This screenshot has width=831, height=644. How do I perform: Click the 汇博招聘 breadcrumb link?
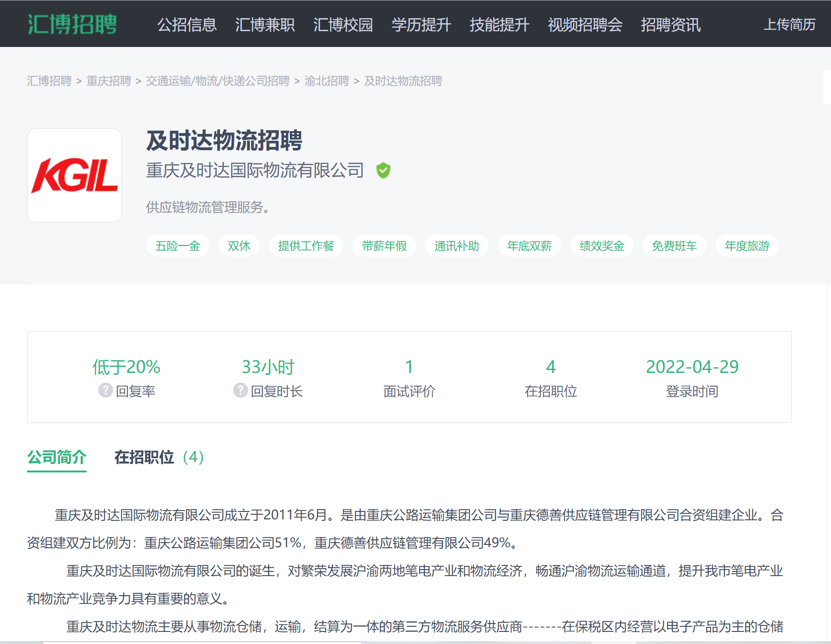[x=49, y=81]
